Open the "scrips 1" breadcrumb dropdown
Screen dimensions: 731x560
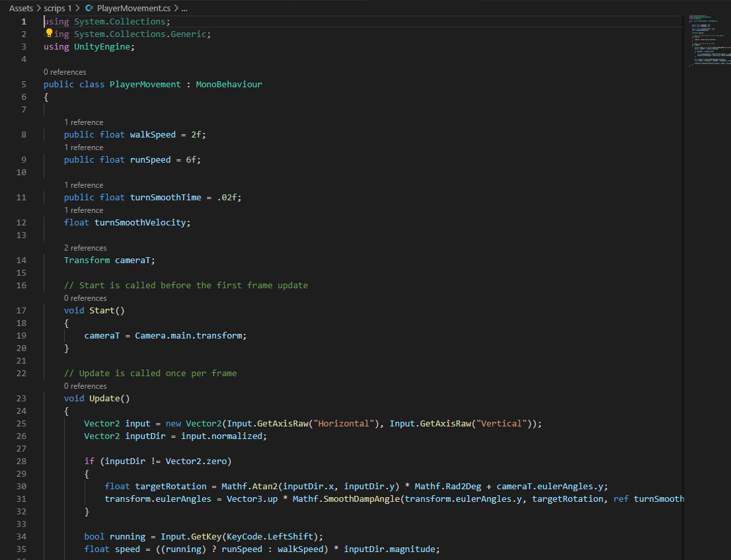click(56, 7)
